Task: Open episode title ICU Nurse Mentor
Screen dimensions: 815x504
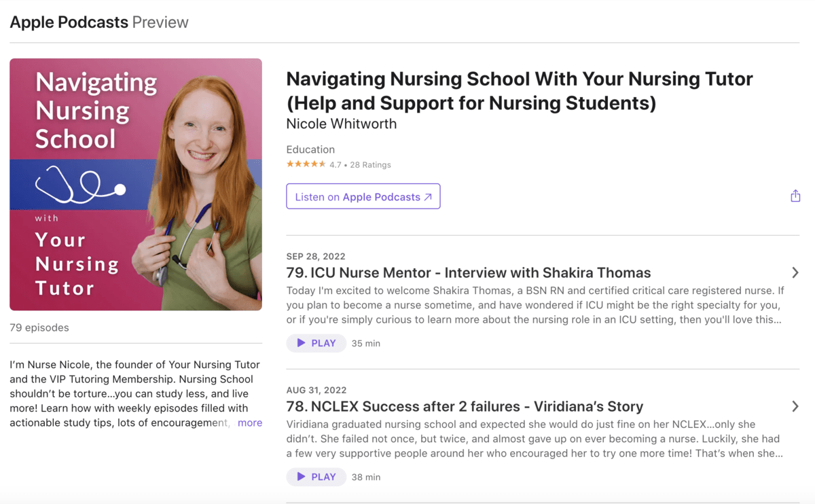Action: pos(469,272)
